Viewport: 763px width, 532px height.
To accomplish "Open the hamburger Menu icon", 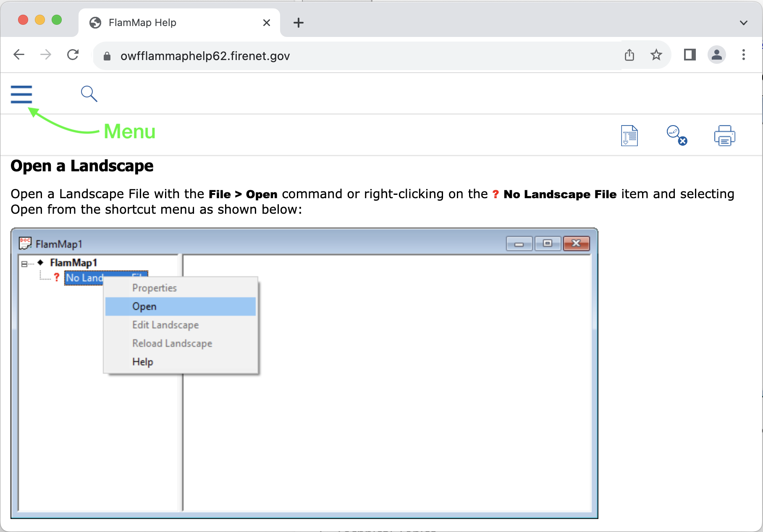I will [x=21, y=94].
